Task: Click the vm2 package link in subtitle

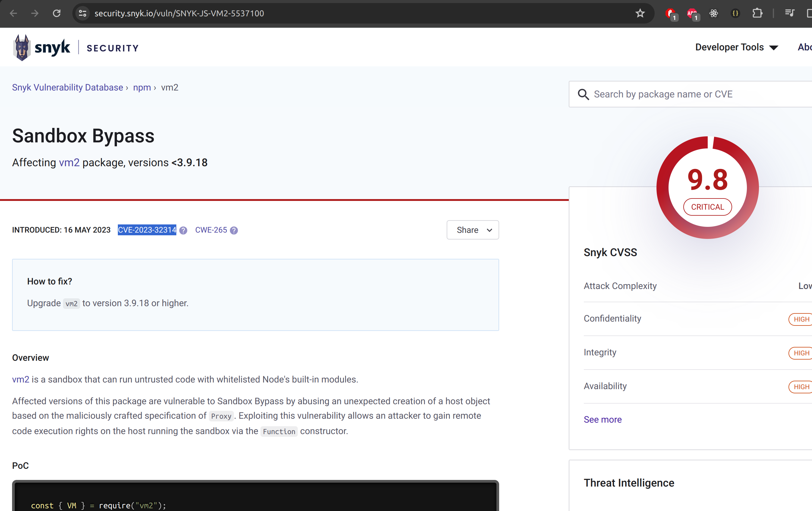Action: point(69,163)
